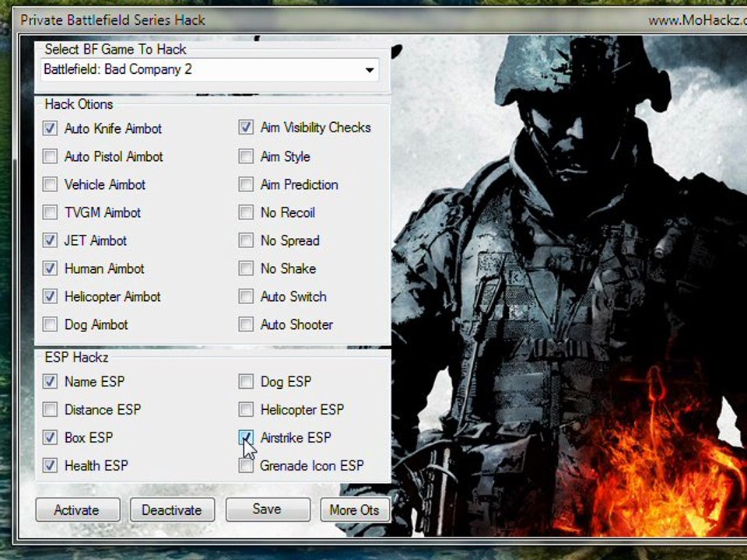Uncheck the Airstrike ESP checkbox
The image size is (747, 560).
coord(246,438)
